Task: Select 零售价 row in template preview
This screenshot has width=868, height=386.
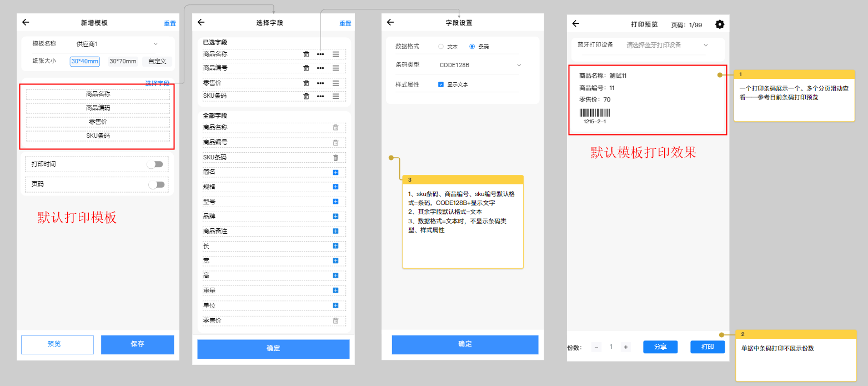Action: (x=98, y=122)
